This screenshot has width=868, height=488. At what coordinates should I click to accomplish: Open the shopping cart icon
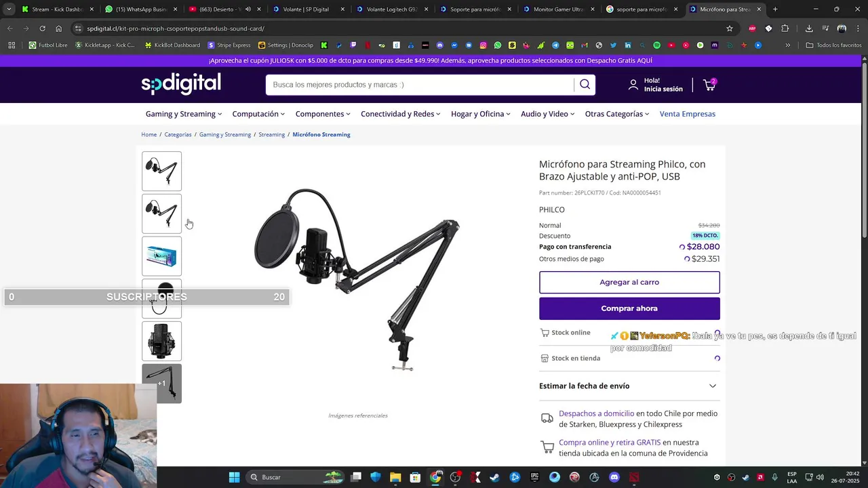click(x=709, y=85)
